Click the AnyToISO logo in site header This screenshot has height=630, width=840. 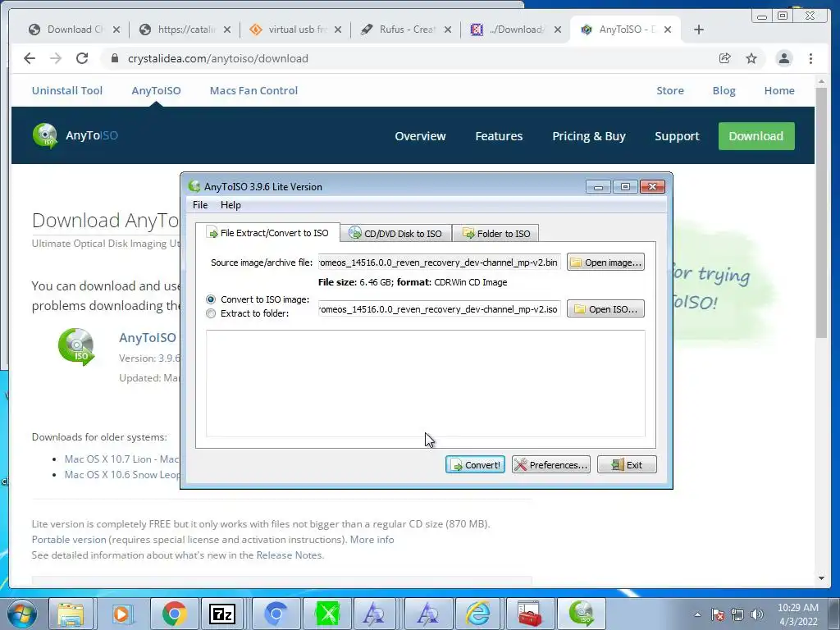(x=75, y=135)
